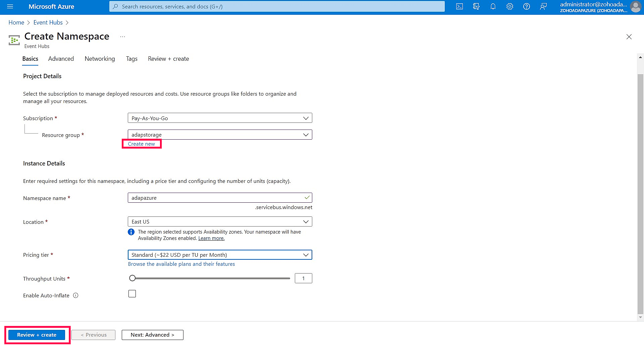Open the help question mark icon
This screenshot has width=644, height=346.
tap(527, 6)
